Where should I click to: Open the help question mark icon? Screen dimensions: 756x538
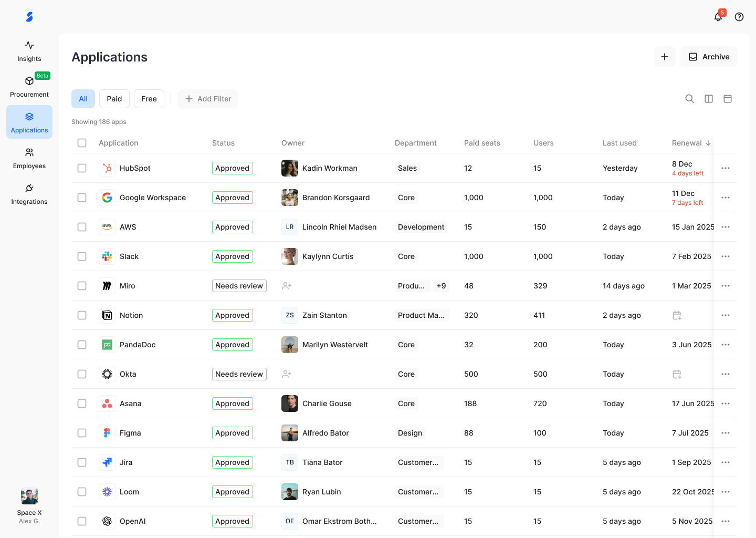739,17
